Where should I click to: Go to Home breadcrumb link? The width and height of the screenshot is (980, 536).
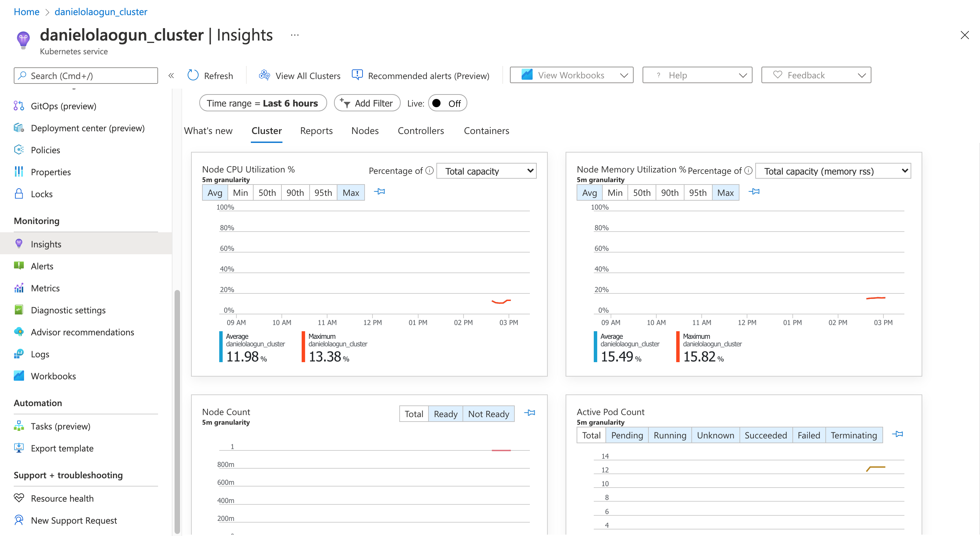point(26,12)
